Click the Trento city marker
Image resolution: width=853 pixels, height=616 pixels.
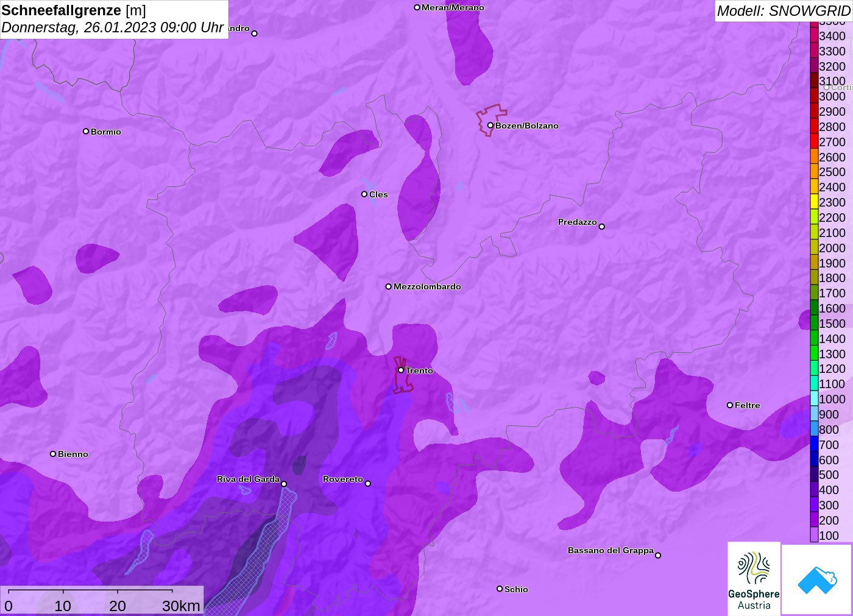pos(401,370)
